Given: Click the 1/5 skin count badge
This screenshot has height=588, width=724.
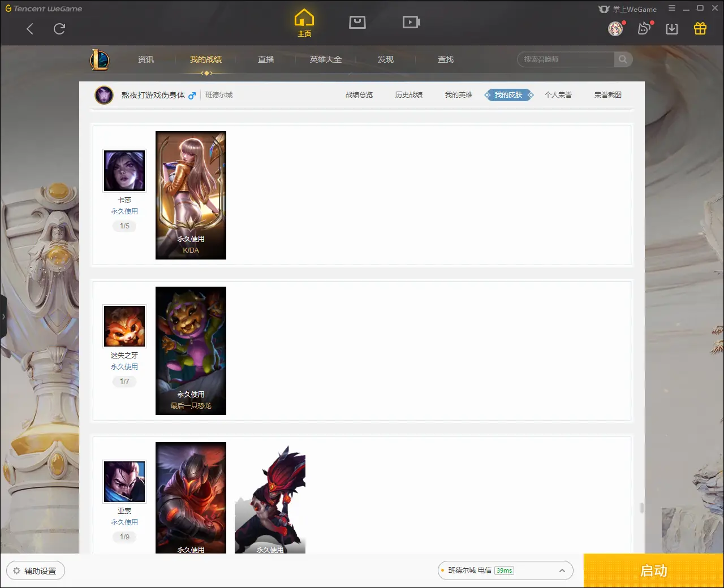Looking at the screenshot, I should (x=124, y=226).
